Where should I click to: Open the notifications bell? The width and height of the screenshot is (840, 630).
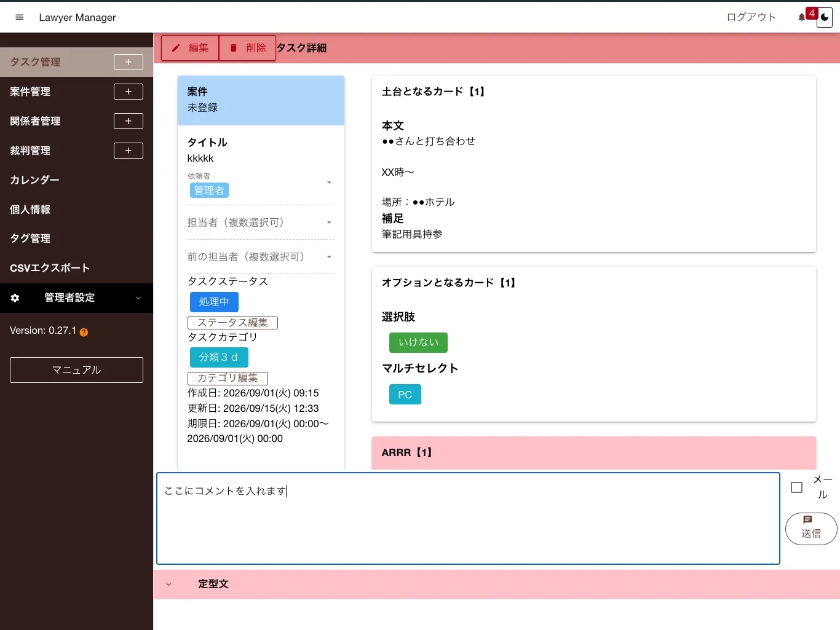(x=802, y=17)
